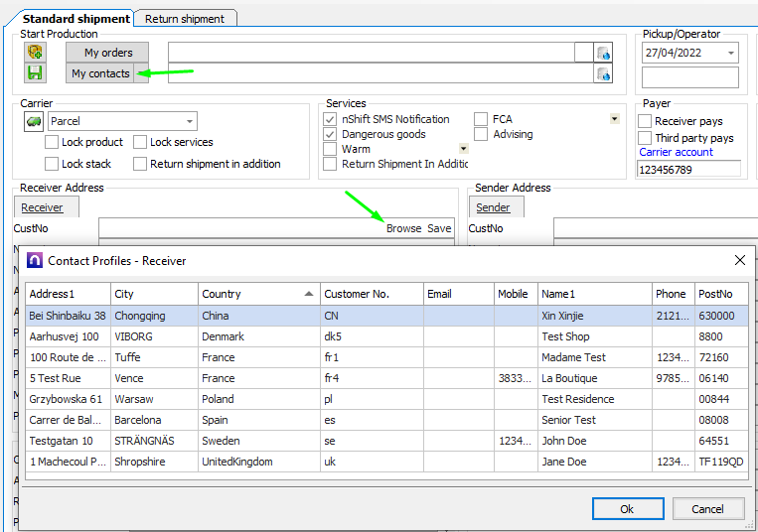Toggle the Dangerous goods checkbox
This screenshot has width=758, height=532.
click(x=331, y=134)
